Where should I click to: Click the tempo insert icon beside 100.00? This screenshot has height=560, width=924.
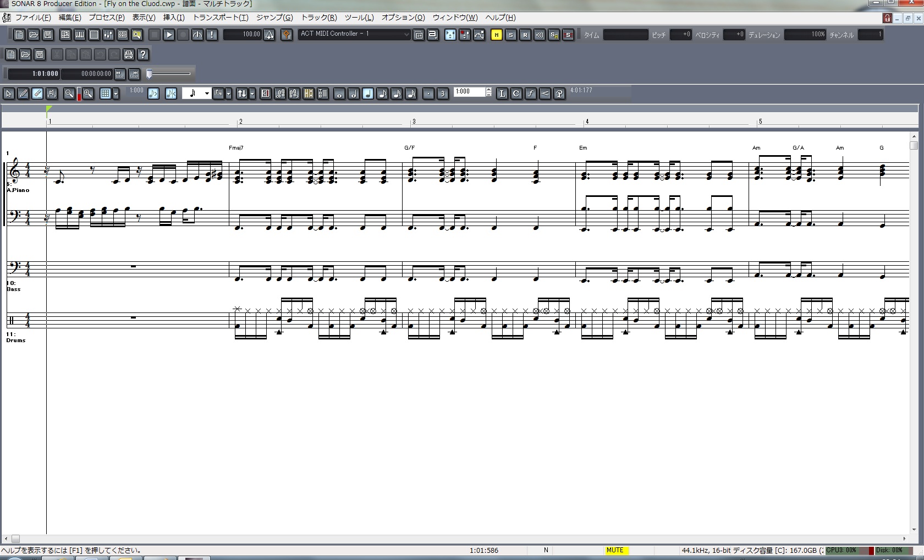(x=269, y=35)
